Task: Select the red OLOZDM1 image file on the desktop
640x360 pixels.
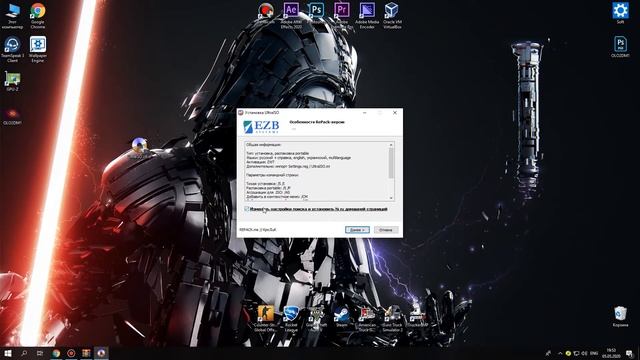Action: click(x=12, y=115)
